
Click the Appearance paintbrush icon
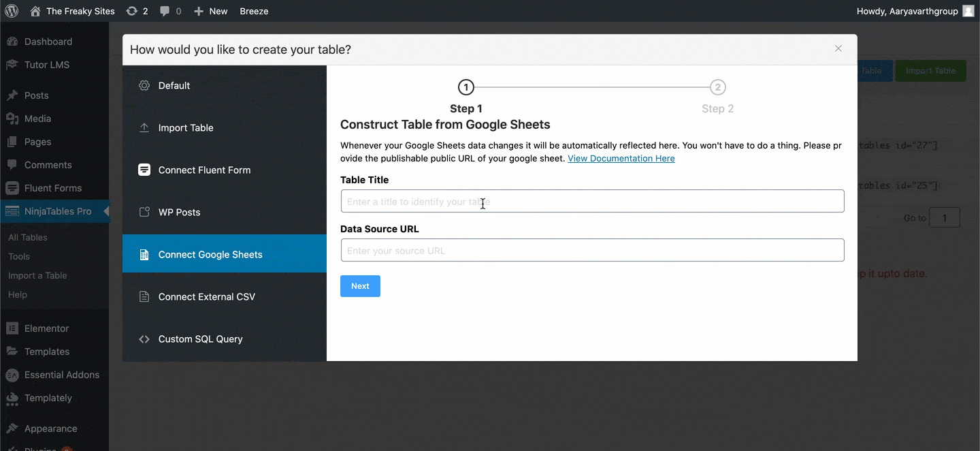pyautogui.click(x=12, y=429)
